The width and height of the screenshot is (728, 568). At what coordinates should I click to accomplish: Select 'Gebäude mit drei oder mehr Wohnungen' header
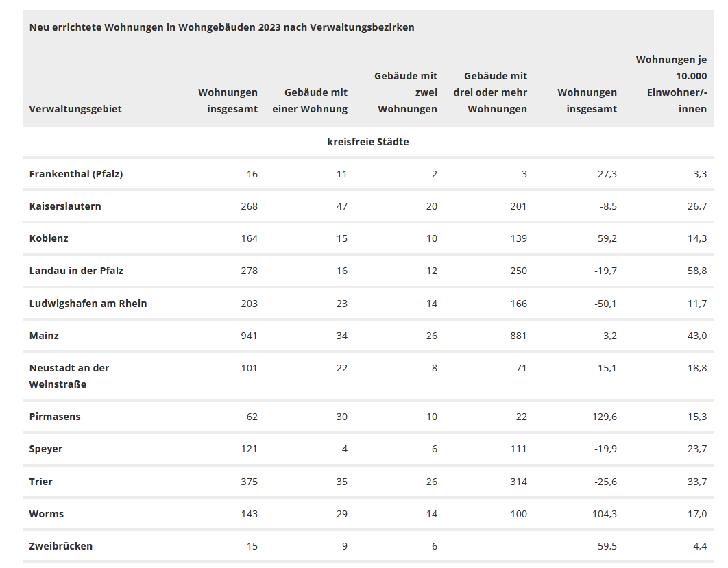(491, 92)
